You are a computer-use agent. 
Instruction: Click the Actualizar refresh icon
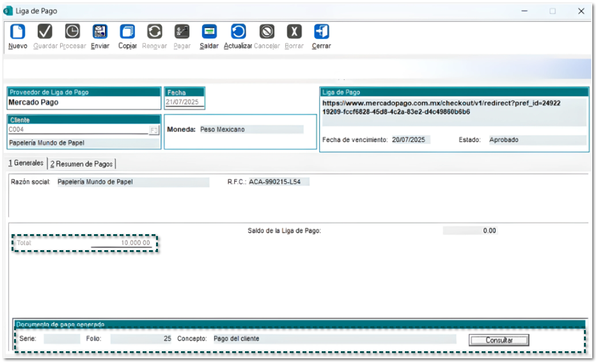[239, 32]
